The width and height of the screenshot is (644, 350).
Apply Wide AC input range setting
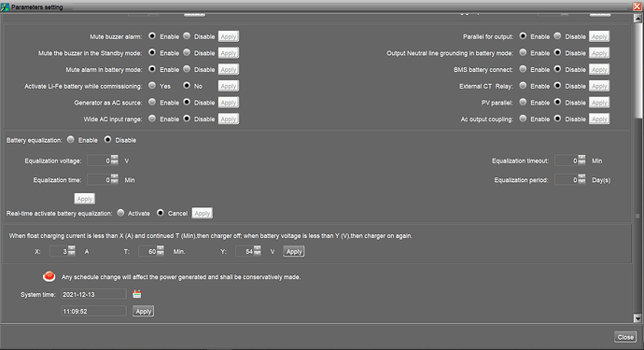[229, 119]
